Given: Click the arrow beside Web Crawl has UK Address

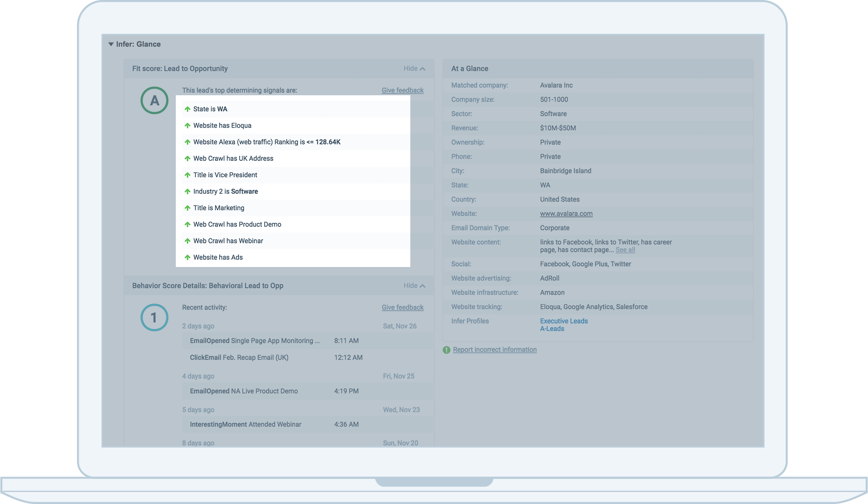Looking at the screenshot, I should [x=187, y=159].
